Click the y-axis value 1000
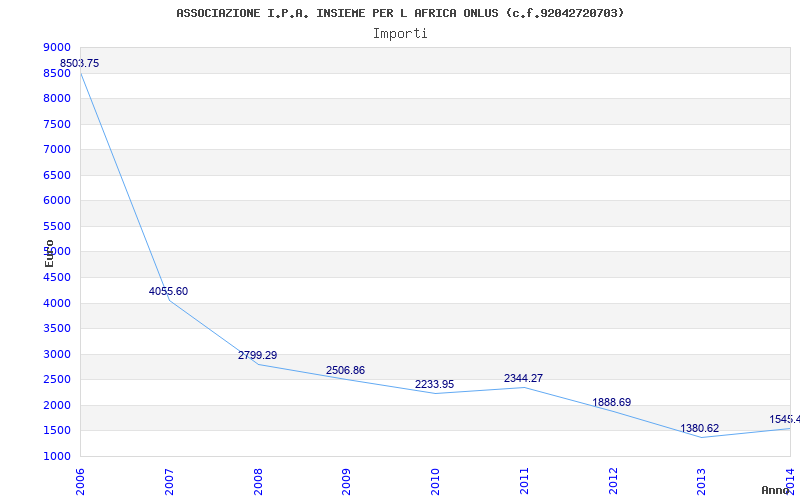Viewport: 800px width, 500px height. pos(57,457)
